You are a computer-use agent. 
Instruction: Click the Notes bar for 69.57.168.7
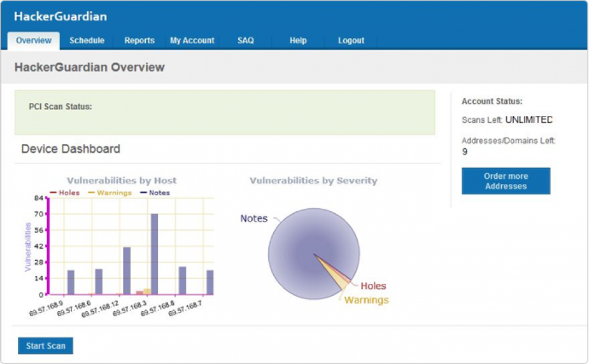pyautogui.click(x=210, y=282)
